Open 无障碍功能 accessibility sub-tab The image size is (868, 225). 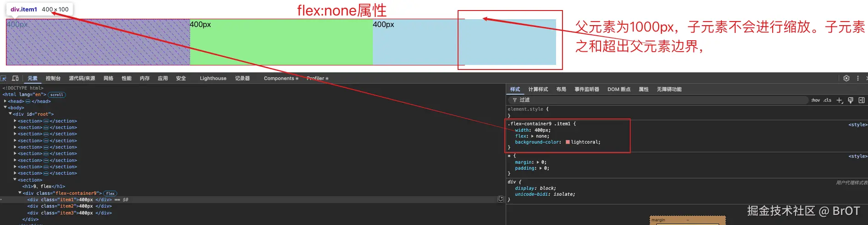click(x=669, y=90)
